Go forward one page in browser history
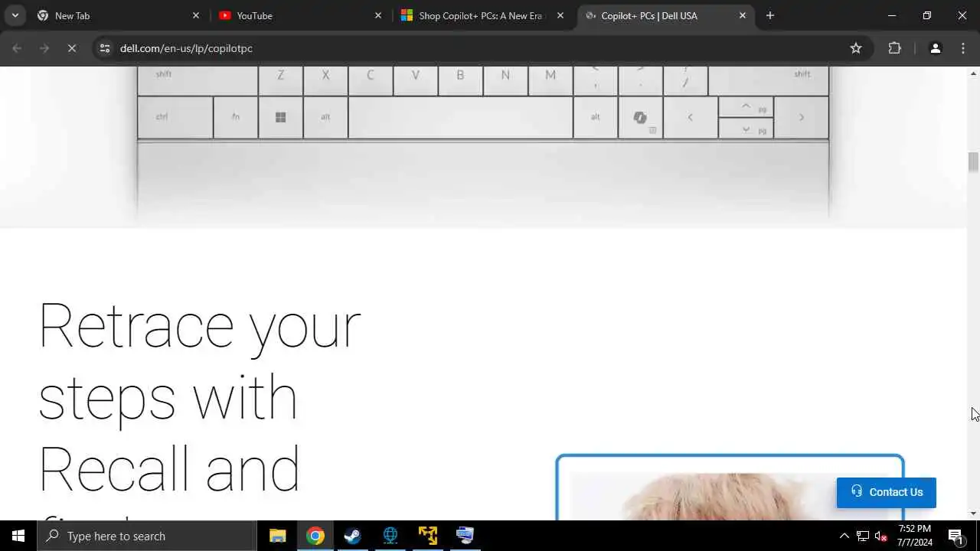 click(44, 48)
